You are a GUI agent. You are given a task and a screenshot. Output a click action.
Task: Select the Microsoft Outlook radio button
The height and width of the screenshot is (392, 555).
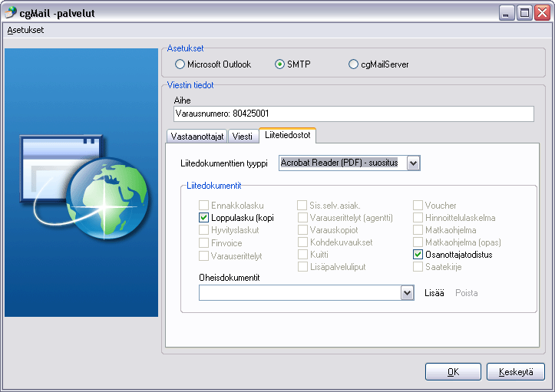coord(180,64)
